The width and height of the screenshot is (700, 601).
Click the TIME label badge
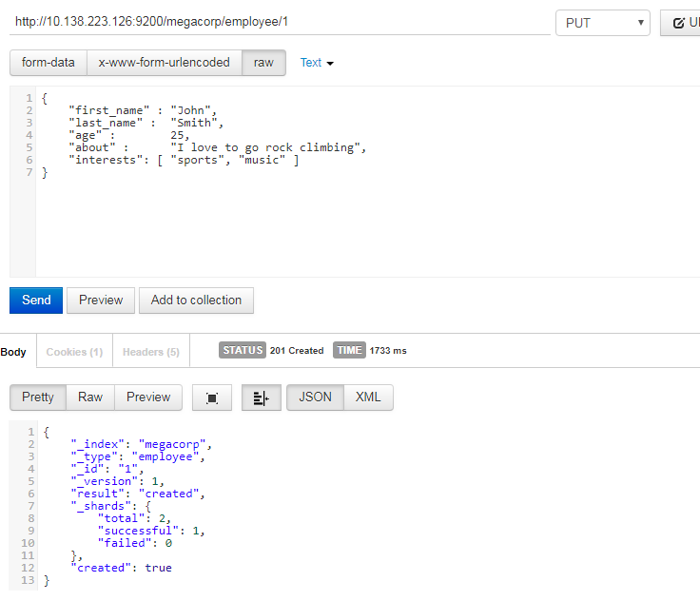tap(349, 350)
